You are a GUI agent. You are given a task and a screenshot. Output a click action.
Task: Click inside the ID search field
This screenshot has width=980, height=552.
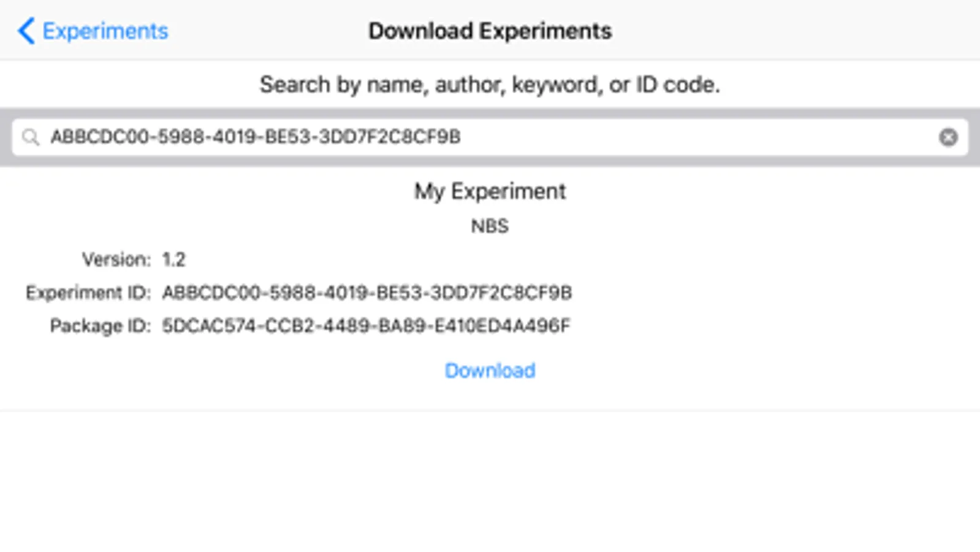coord(490,137)
